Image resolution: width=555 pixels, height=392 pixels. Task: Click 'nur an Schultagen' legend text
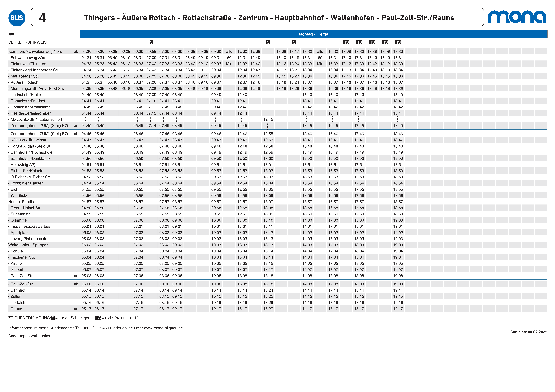[74, 318]
